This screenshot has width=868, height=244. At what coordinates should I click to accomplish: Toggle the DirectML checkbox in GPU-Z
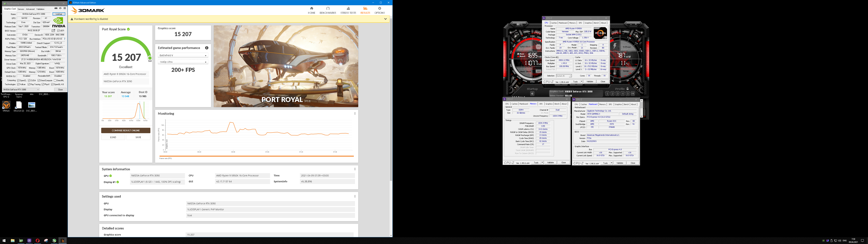[55, 80]
